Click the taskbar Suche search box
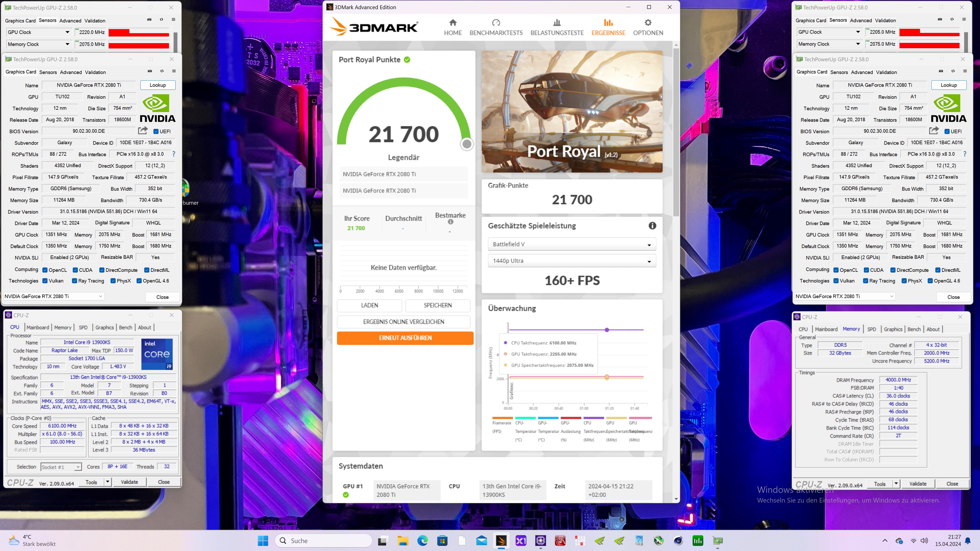 click(323, 541)
